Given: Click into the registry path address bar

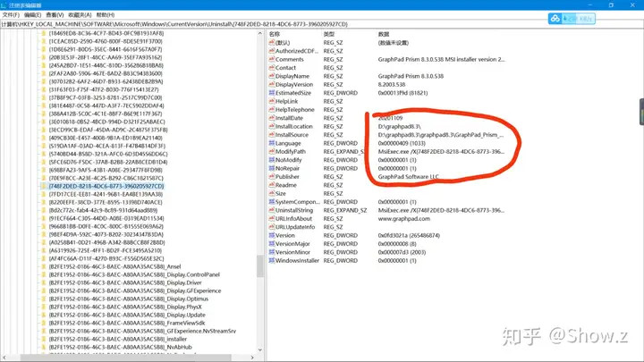Looking at the screenshot, I should [322, 24].
